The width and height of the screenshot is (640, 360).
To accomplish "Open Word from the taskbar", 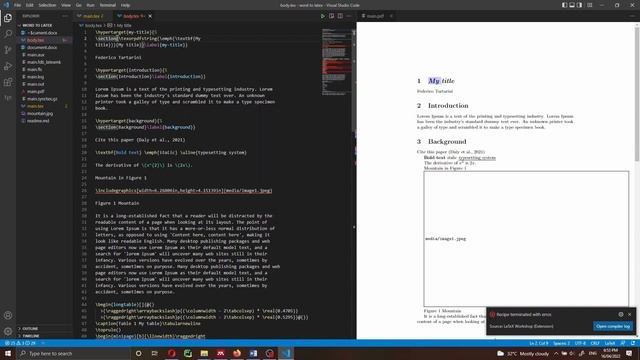I will (x=253, y=353).
